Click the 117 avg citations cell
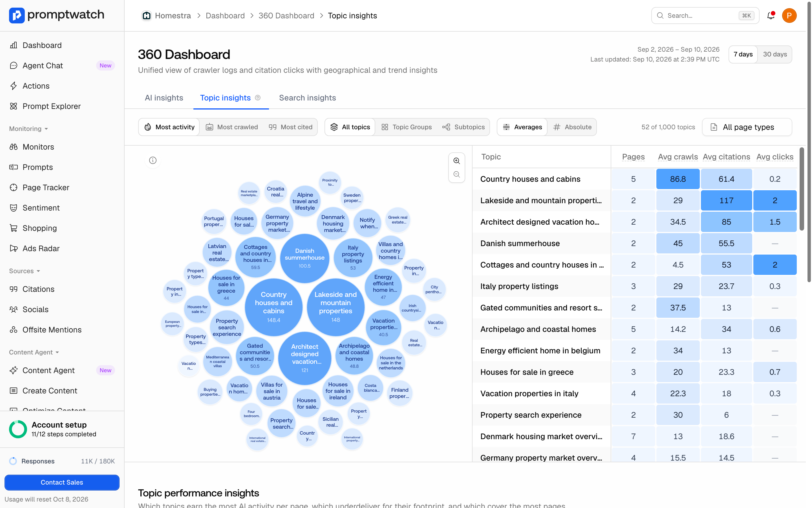812x508 pixels. pos(727,200)
